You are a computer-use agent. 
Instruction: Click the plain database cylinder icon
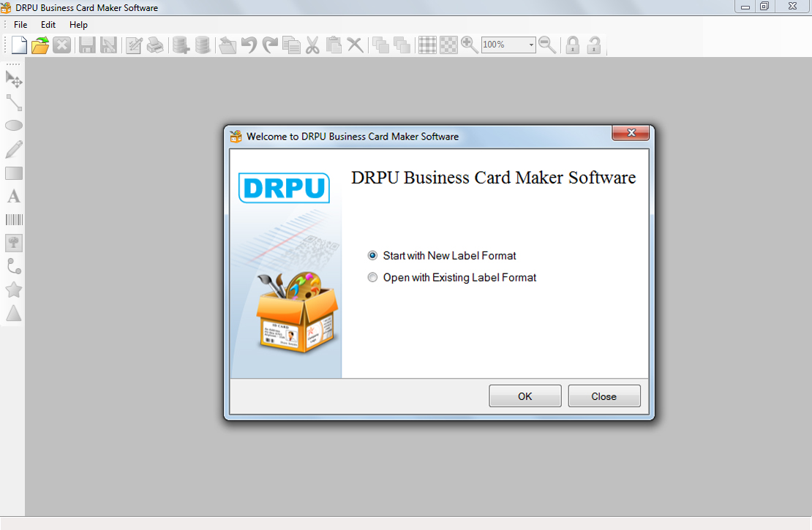(x=203, y=45)
